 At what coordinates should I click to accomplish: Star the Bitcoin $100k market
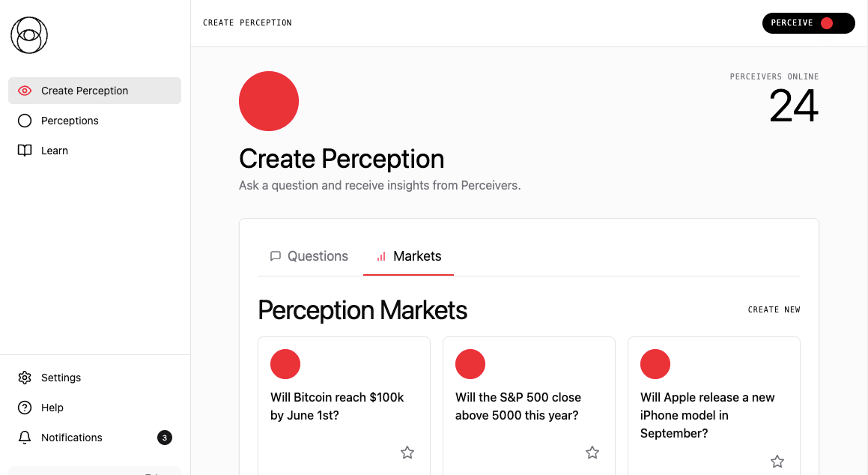407,453
